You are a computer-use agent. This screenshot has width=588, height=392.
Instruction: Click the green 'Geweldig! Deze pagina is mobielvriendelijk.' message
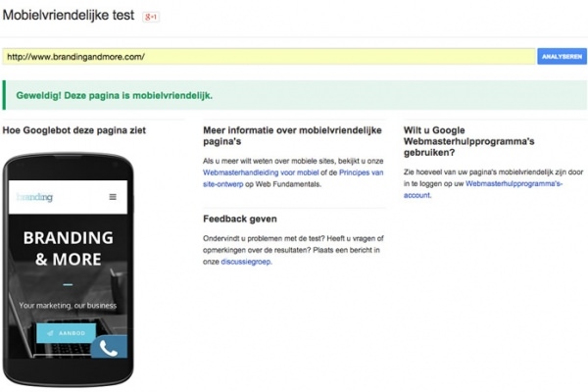click(115, 95)
